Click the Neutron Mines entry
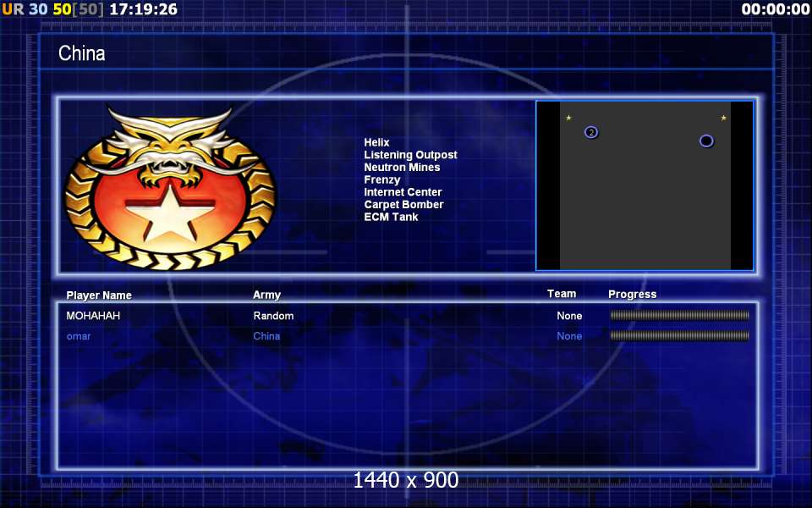Screen dimensions: 812x508 402,168
